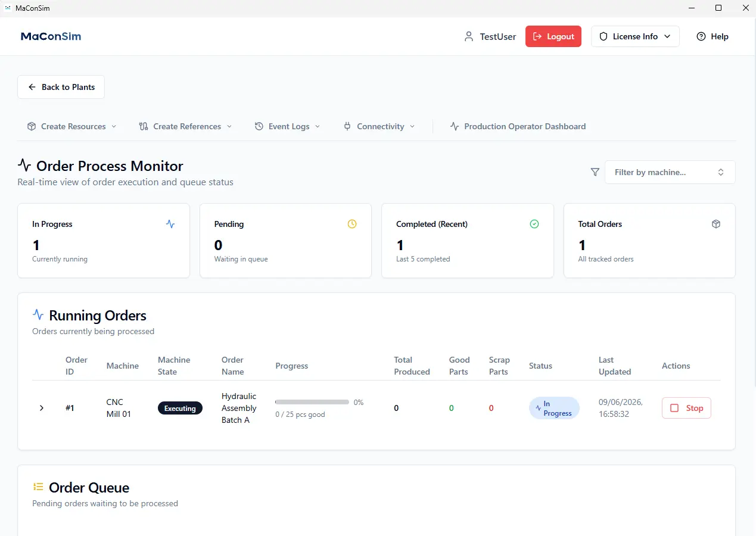Click the pulse icon next to Order Process Monitor
The image size is (756, 536).
click(24, 165)
